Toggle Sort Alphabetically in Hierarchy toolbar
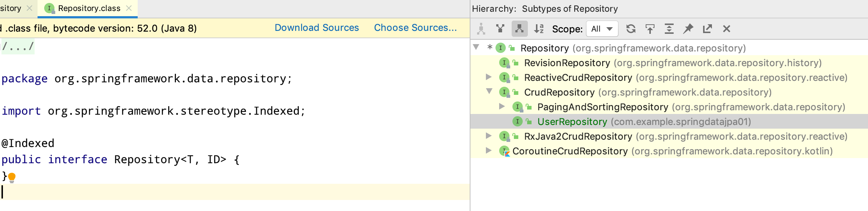The width and height of the screenshot is (868, 211). coord(539,29)
